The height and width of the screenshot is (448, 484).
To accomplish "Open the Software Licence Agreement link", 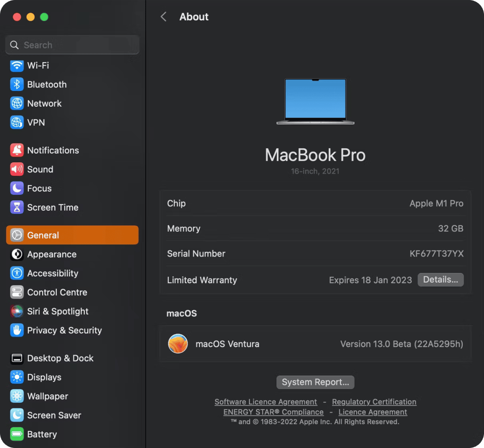I will (x=266, y=402).
